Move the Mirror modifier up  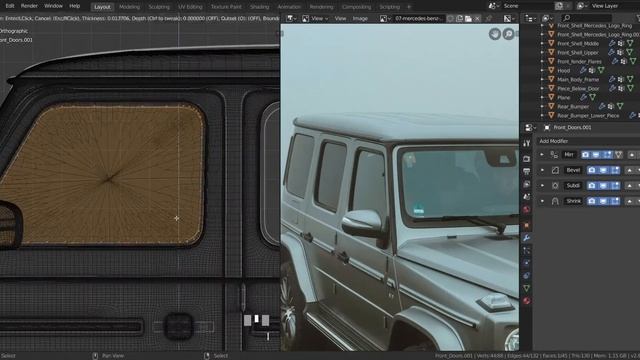631,155
